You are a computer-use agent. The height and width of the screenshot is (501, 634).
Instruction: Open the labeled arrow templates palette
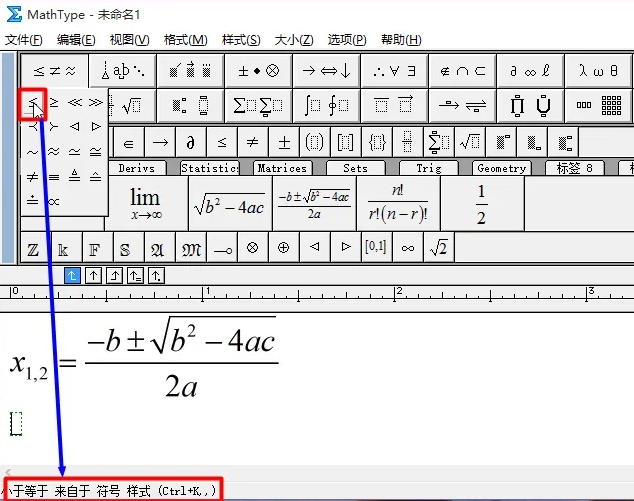point(462,106)
